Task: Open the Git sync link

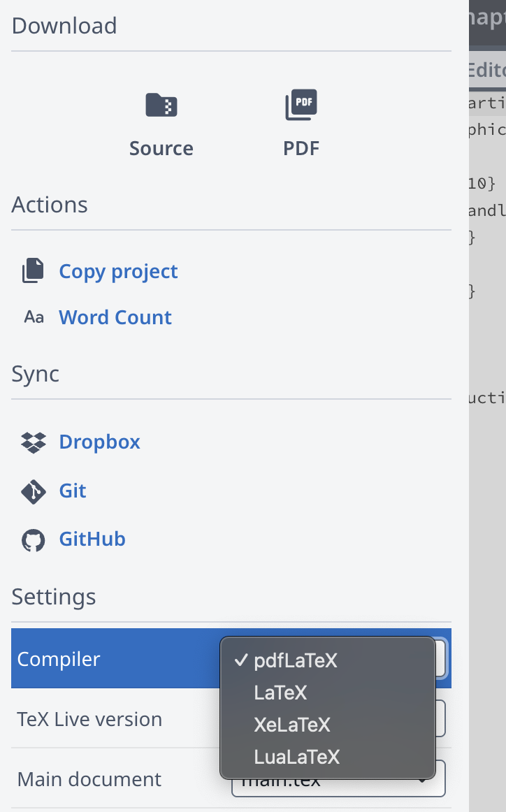Action: 73,491
